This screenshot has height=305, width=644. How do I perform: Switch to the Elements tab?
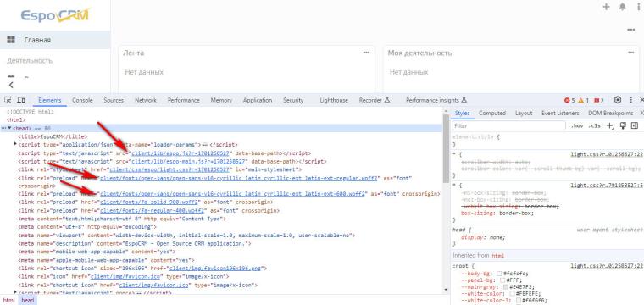49,100
